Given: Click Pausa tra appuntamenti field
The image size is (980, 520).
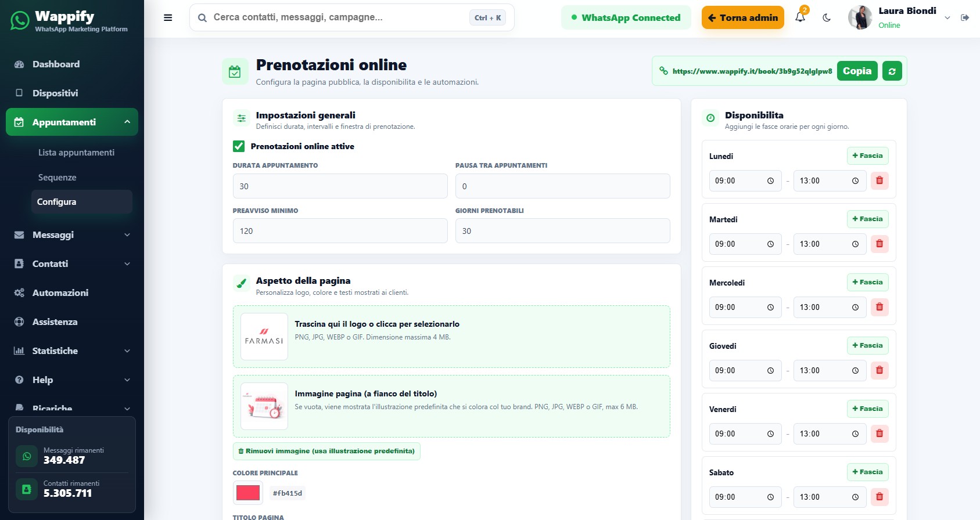Looking at the screenshot, I should pos(562,186).
